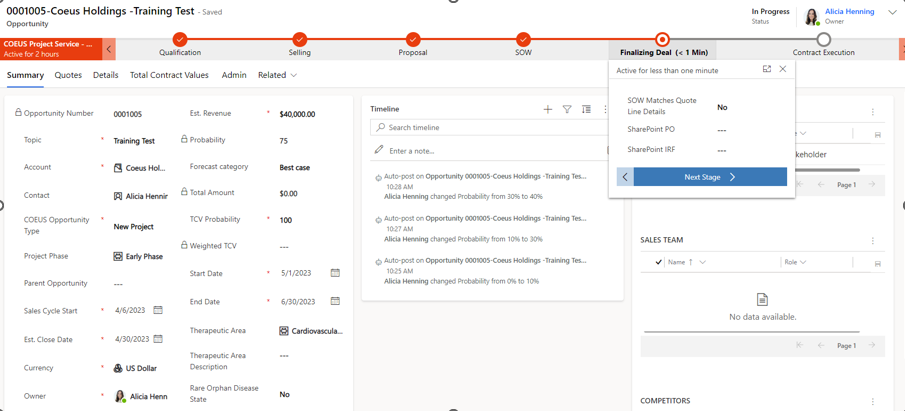Toggle select-all checkmark in Sales Team grid

click(659, 262)
